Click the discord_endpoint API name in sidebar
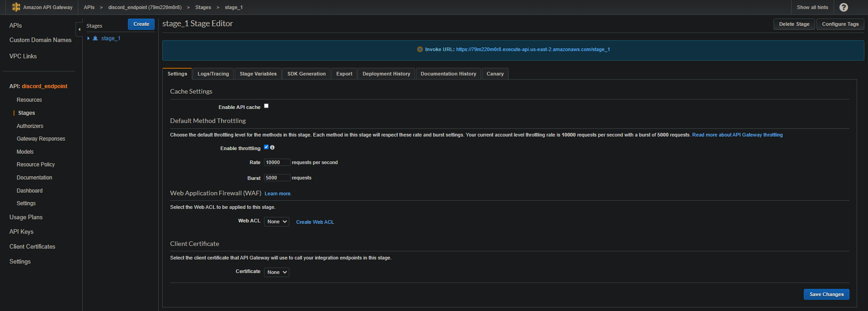The height and width of the screenshot is (311, 868). pyautogui.click(x=45, y=86)
